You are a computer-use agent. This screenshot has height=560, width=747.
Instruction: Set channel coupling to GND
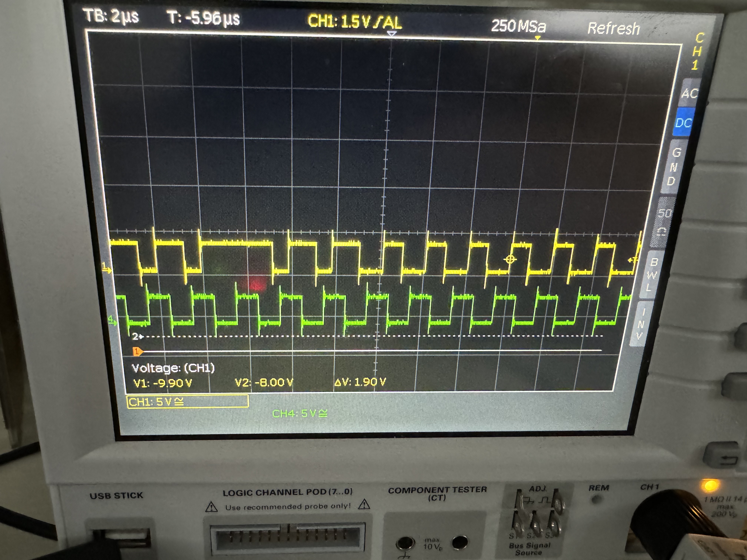point(674,167)
